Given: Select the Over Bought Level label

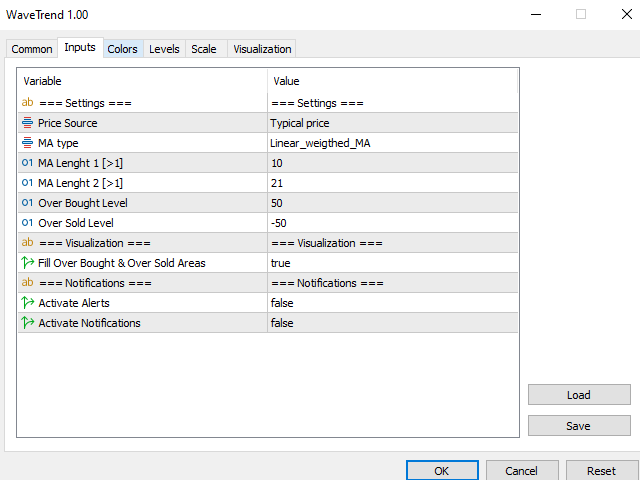Looking at the screenshot, I should click(x=83, y=203).
